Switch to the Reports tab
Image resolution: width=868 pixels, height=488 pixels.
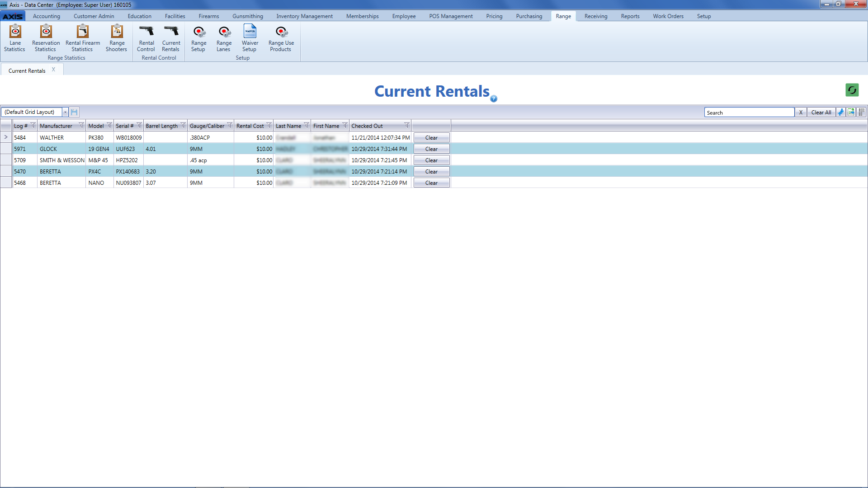[630, 16]
